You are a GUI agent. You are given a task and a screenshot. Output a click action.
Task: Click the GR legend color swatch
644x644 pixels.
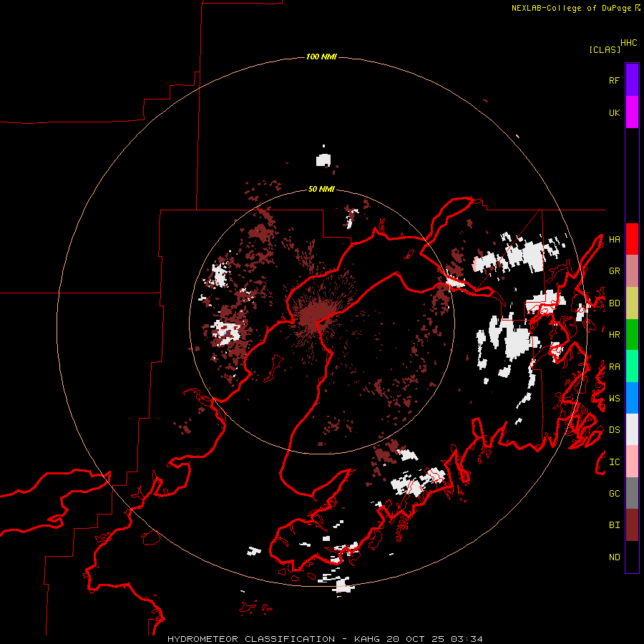632,271
